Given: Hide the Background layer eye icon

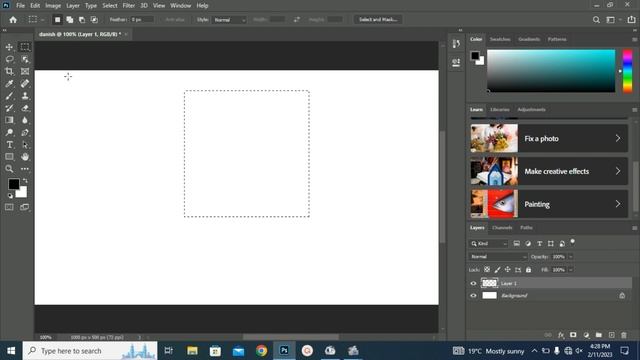Looking at the screenshot, I should point(473,296).
